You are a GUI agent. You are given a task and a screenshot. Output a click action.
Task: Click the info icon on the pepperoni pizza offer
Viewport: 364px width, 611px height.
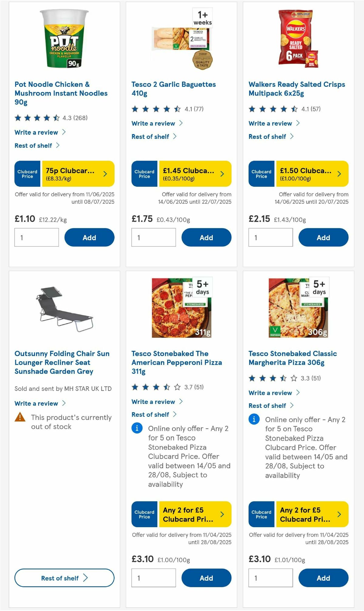(137, 428)
